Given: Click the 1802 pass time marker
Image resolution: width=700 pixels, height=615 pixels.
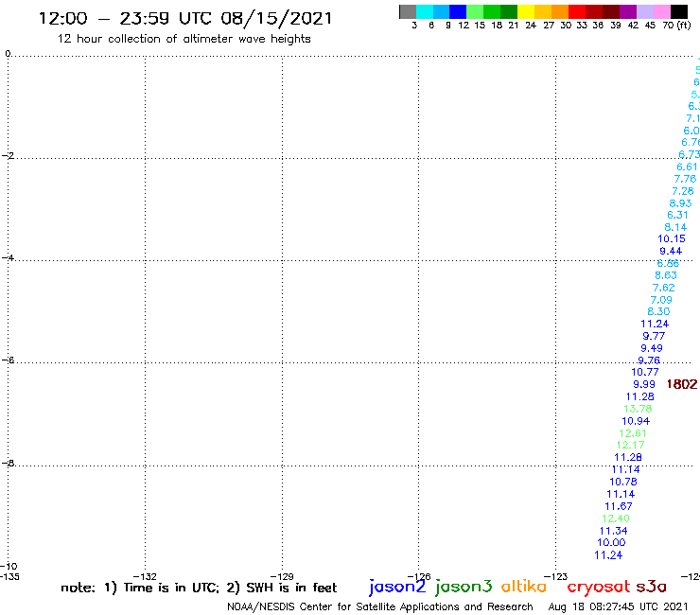Looking at the screenshot, I should (x=682, y=384).
